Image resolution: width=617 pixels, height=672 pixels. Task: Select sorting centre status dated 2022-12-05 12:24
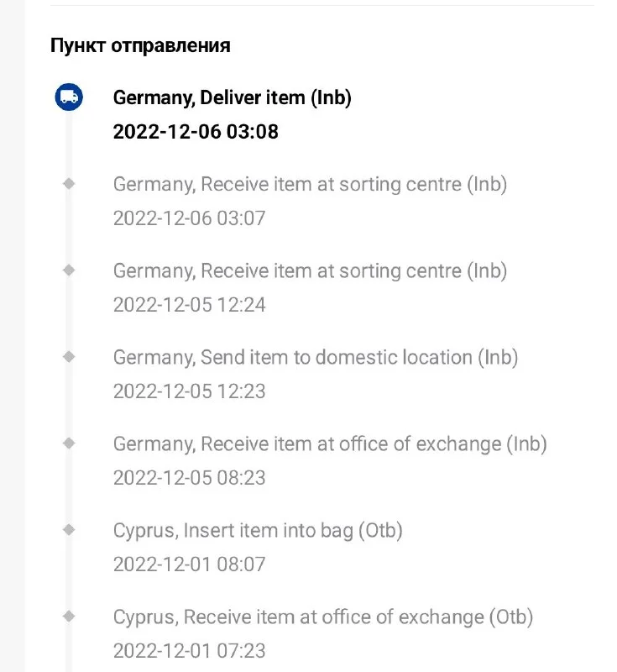coord(310,270)
